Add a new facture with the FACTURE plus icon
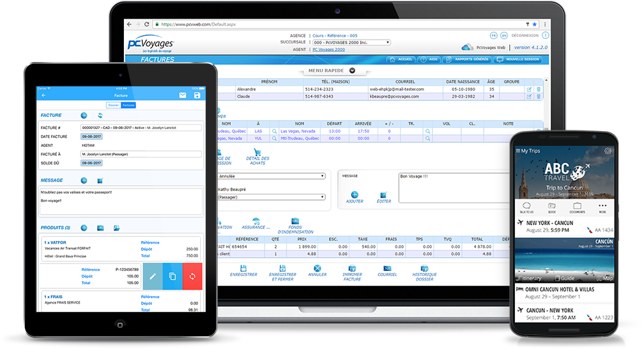644x349 pixels. [x=84, y=116]
